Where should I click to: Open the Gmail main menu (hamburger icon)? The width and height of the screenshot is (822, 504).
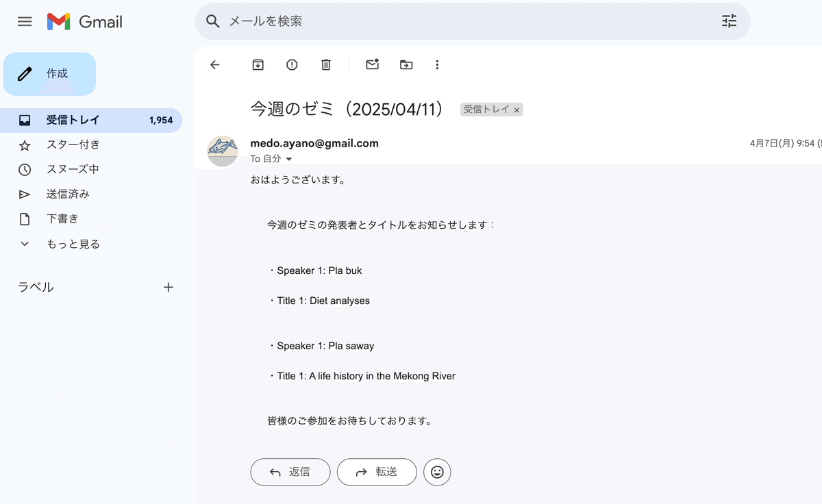coord(25,21)
